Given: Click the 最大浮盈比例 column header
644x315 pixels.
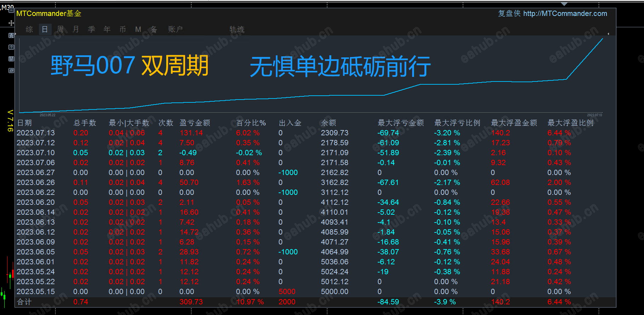Looking at the screenshot, I should tap(571, 123).
